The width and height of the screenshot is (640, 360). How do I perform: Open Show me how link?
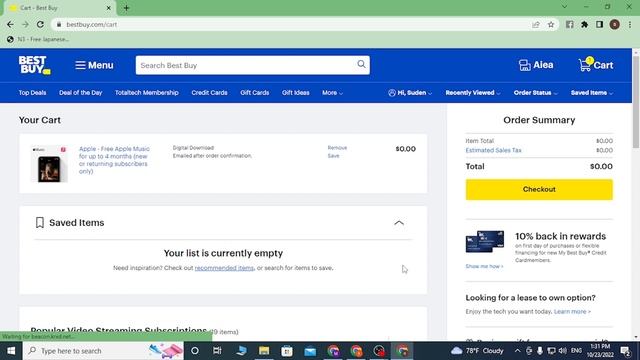[x=484, y=266]
